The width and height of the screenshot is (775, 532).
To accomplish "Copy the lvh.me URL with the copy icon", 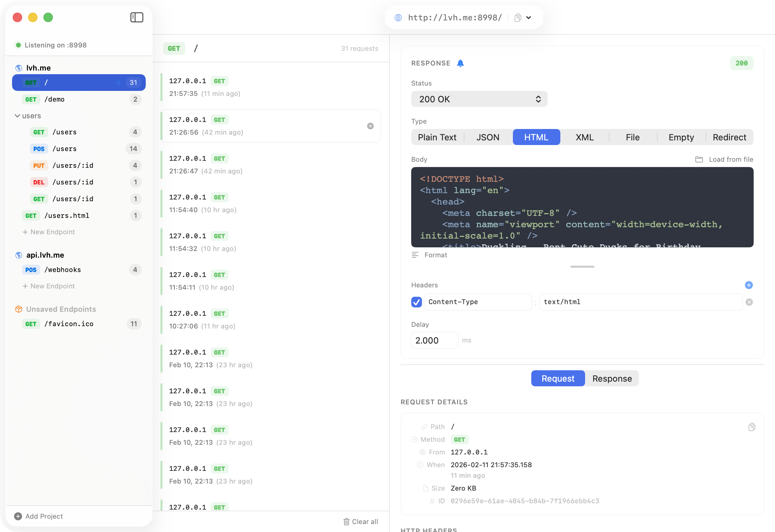I will pyautogui.click(x=518, y=17).
